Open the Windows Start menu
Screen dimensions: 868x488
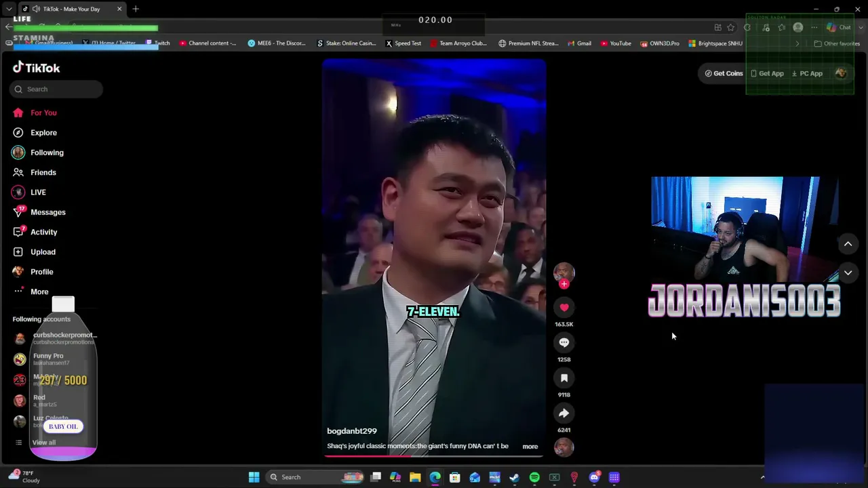(254, 477)
